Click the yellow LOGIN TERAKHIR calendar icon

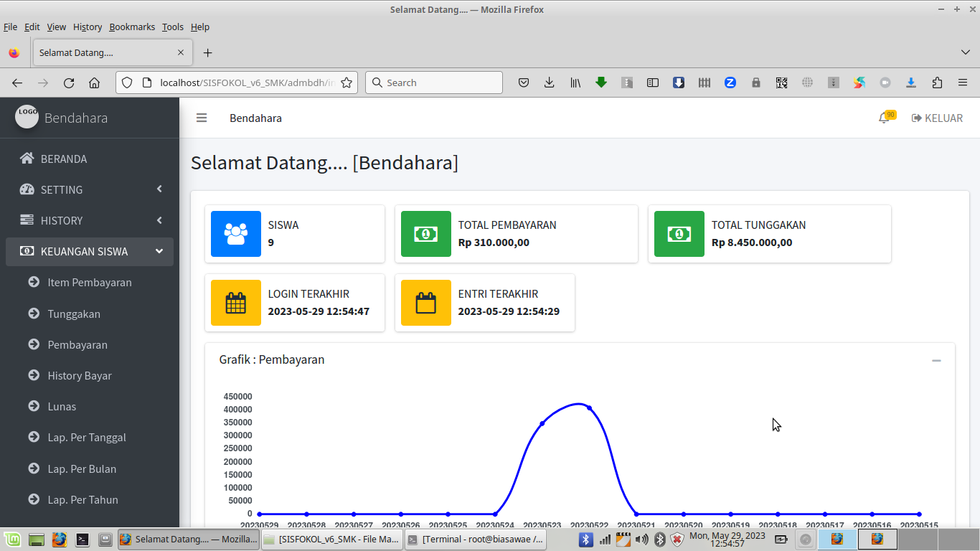click(236, 303)
